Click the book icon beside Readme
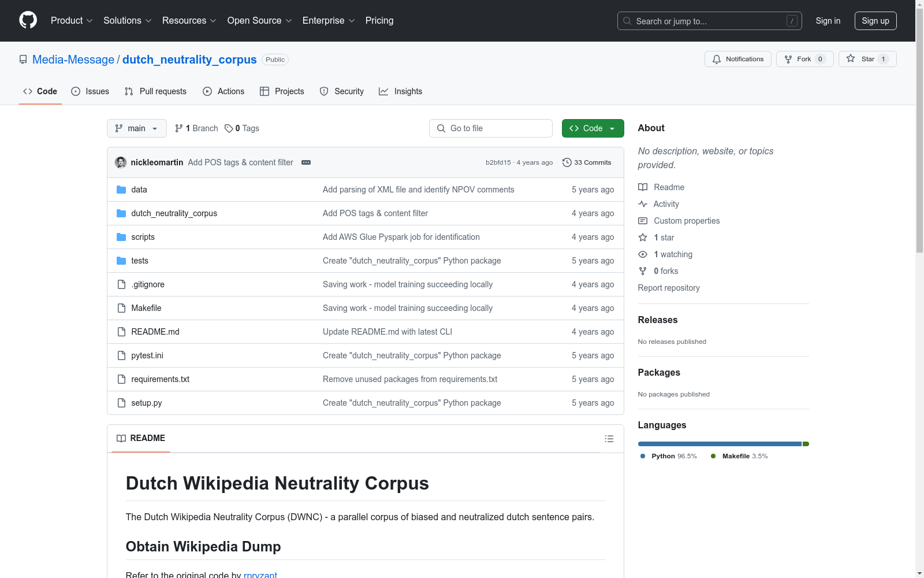924x578 pixels. (x=643, y=187)
